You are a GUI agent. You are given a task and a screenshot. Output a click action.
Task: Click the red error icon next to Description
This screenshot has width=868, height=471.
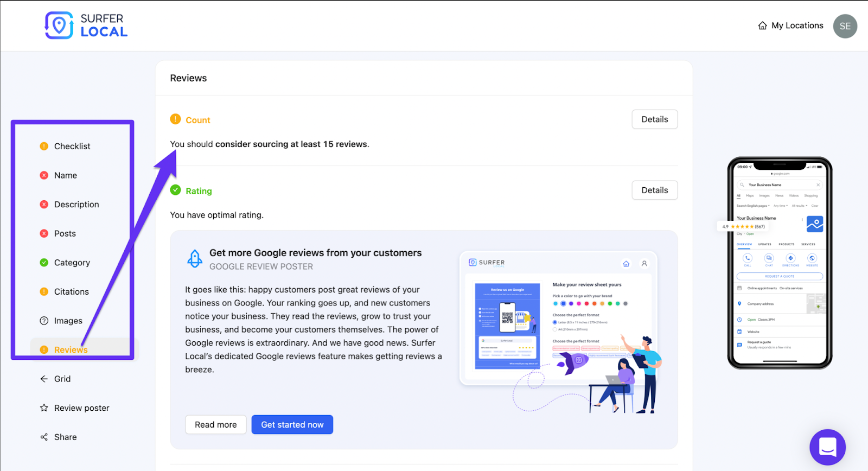click(44, 204)
